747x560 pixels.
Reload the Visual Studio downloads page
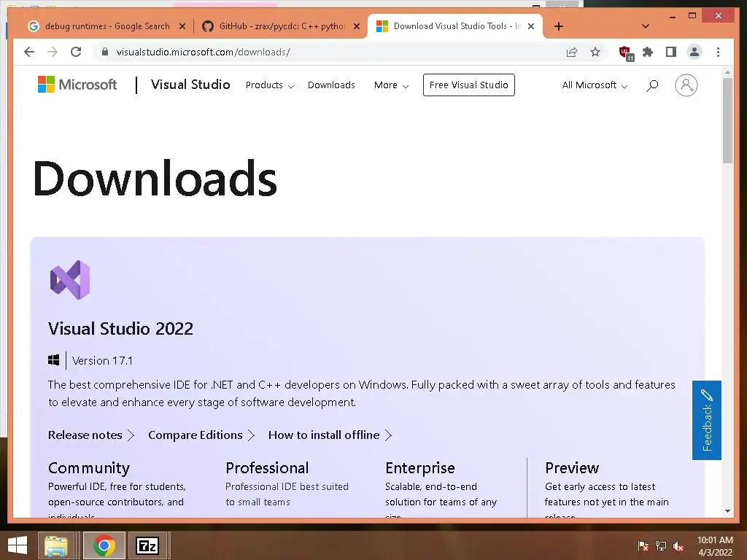click(x=76, y=52)
